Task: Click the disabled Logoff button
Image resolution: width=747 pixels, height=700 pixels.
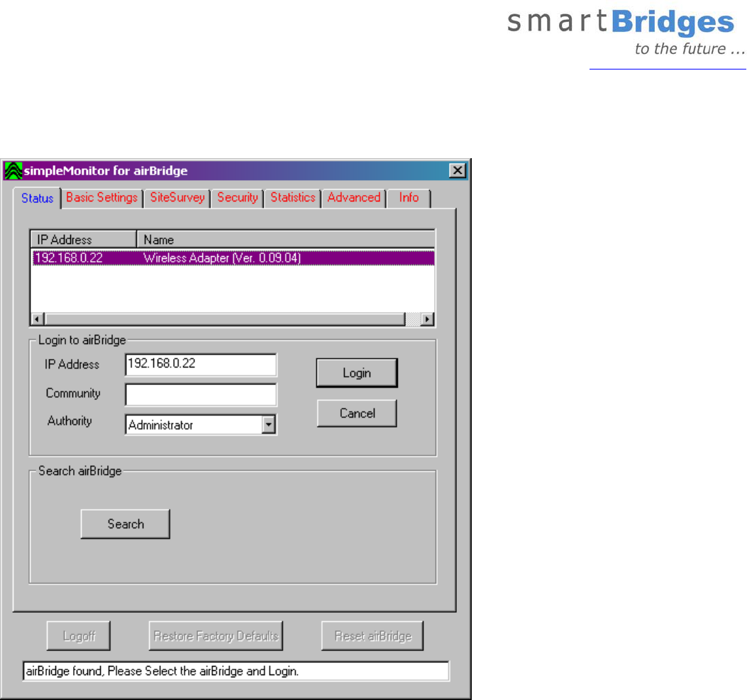Action: (x=79, y=635)
